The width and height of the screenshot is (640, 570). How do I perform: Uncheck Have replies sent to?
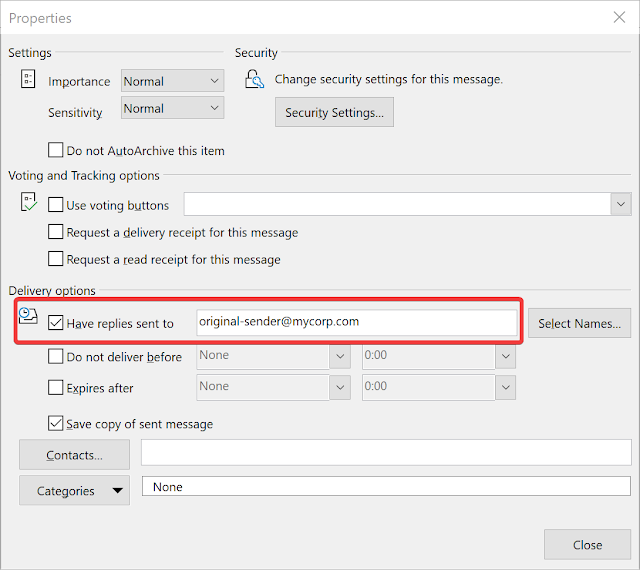click(56, 323)
